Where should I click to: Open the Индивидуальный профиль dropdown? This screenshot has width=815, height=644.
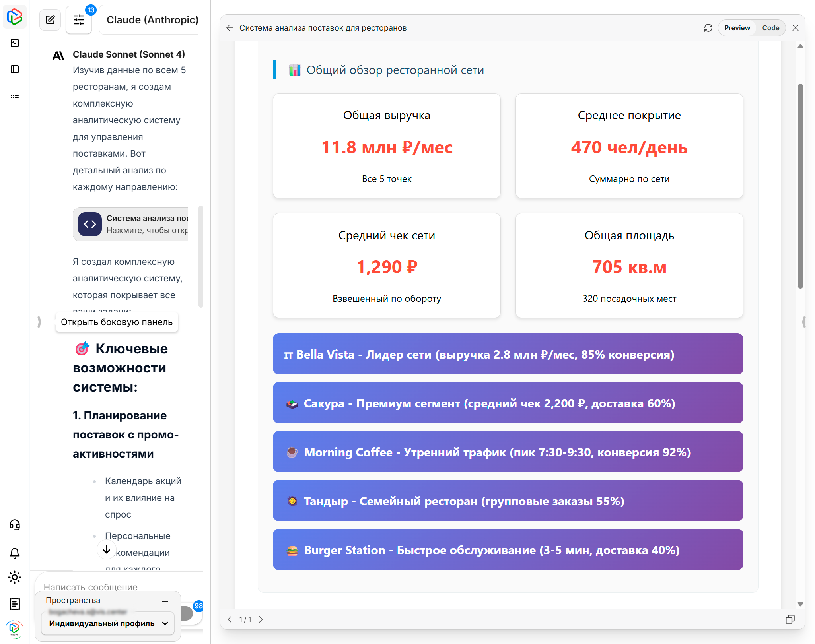pos(108,623)
